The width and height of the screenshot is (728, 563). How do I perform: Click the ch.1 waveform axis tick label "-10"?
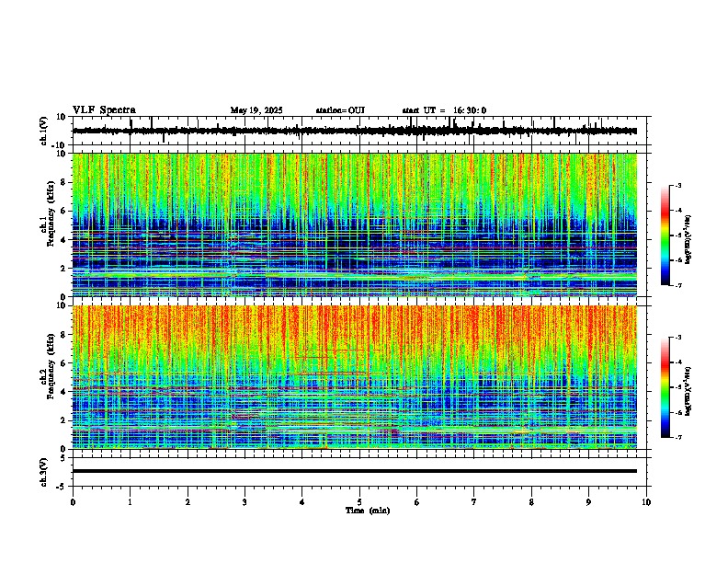point(60,145)
